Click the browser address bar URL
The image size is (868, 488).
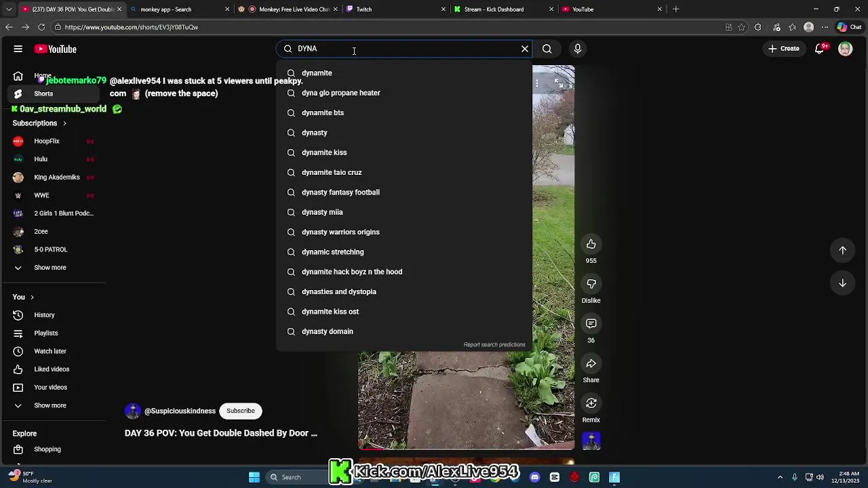pyautogui.click(x=132, y=27)
